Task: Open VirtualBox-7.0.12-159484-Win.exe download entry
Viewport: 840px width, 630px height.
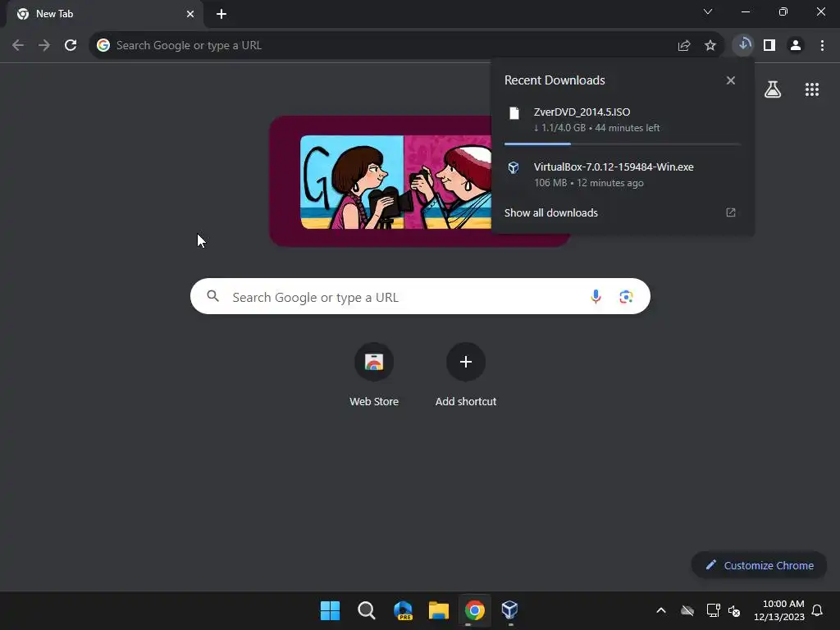Action: tap(622, 175)
